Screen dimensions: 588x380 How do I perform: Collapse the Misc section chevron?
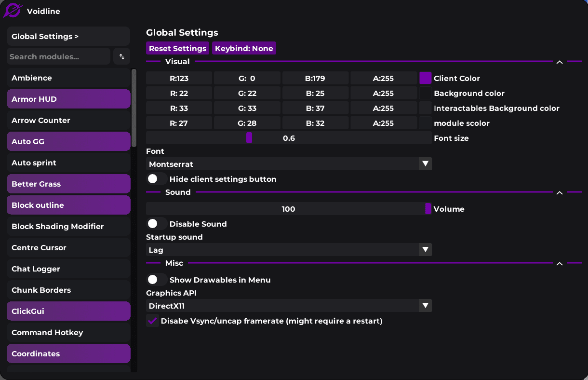(x=560, y=263)
